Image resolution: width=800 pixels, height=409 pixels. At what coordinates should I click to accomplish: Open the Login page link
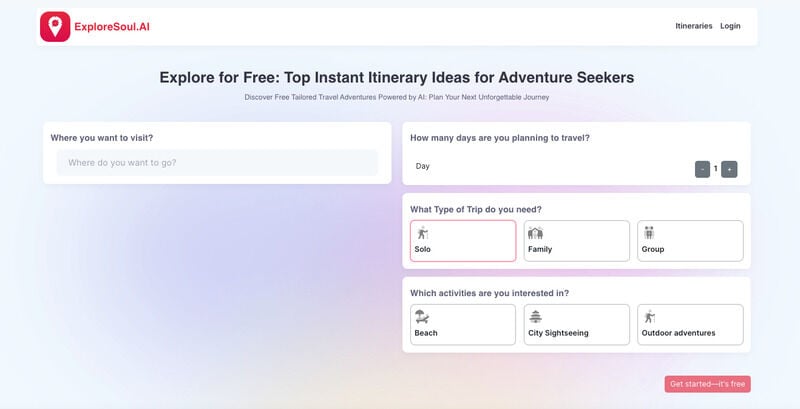[x=730, y=26]
